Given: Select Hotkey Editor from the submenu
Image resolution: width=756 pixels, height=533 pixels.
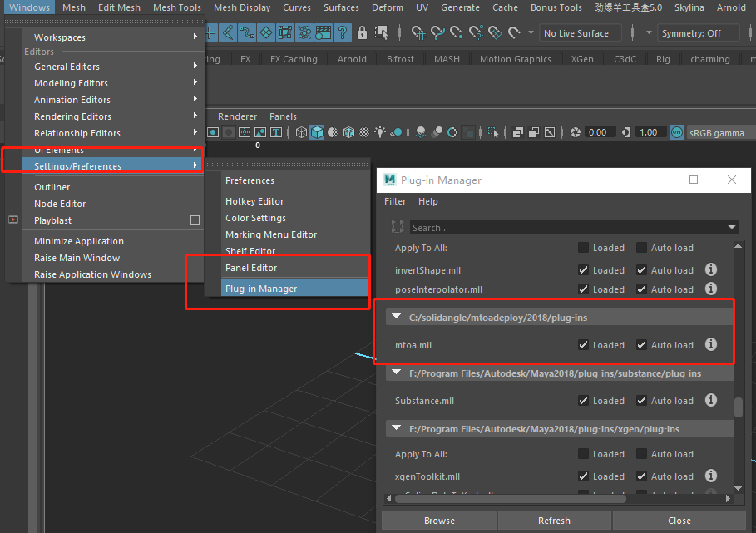Looking at the screenshot, I should click(x=254, y=201).
